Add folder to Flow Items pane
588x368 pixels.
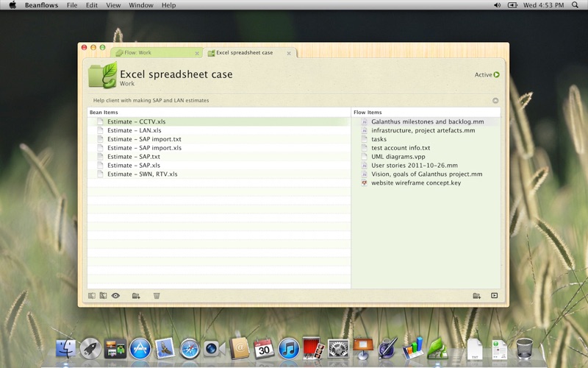[x=476, y=296]
